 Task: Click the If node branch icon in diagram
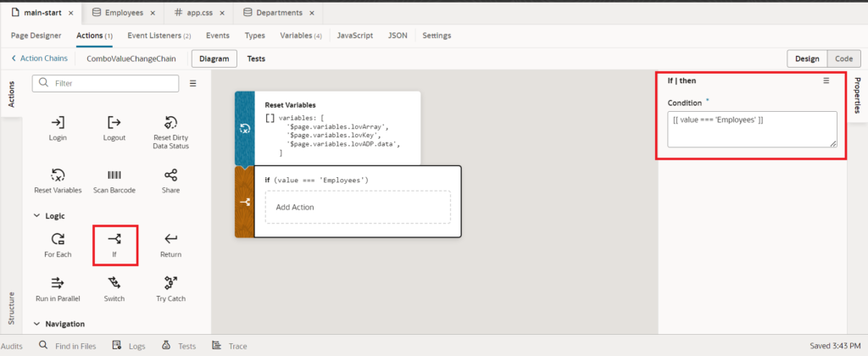(x=245, y=202)
